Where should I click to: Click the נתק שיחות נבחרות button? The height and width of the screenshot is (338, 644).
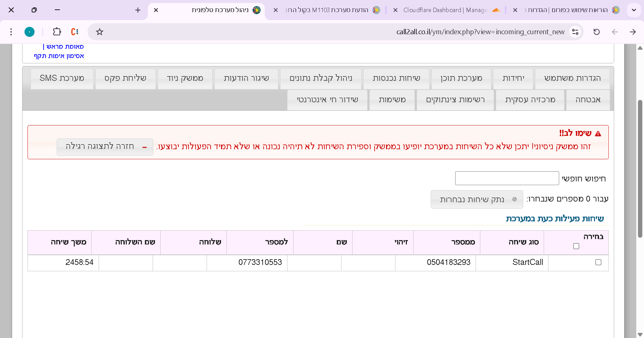(477, 200)
